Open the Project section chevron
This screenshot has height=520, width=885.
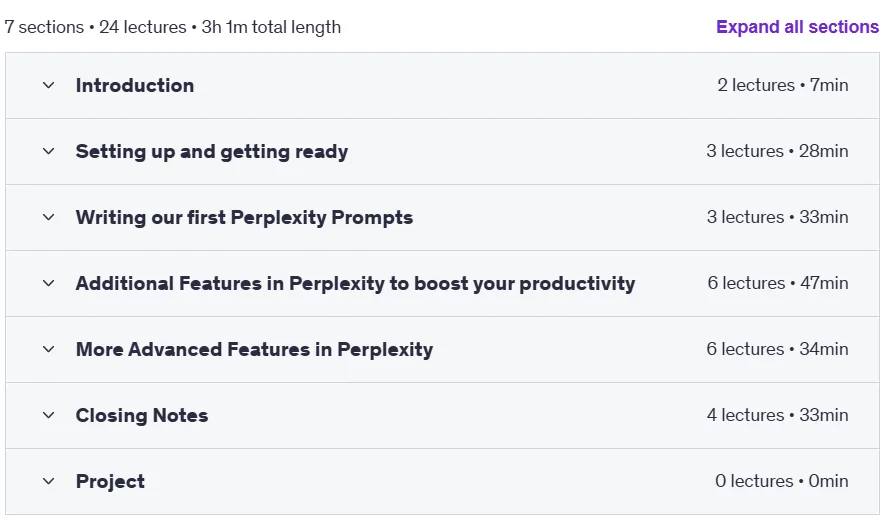coord(49,482)
